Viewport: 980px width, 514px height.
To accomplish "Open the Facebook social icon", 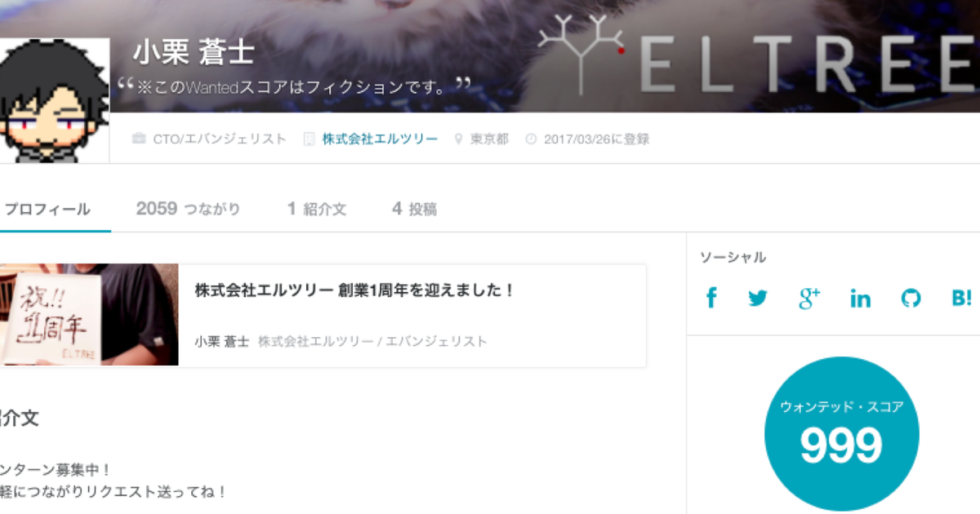I will point(710,299).
